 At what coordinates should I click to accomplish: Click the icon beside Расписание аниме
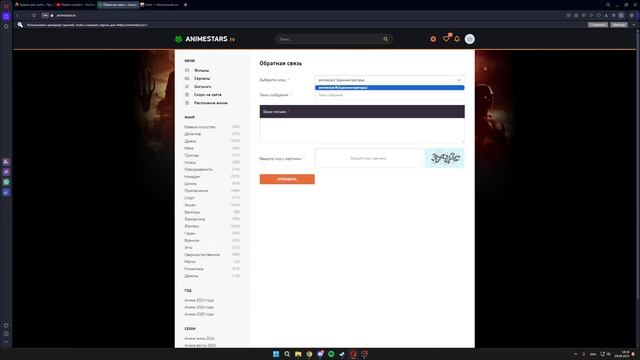187,103
